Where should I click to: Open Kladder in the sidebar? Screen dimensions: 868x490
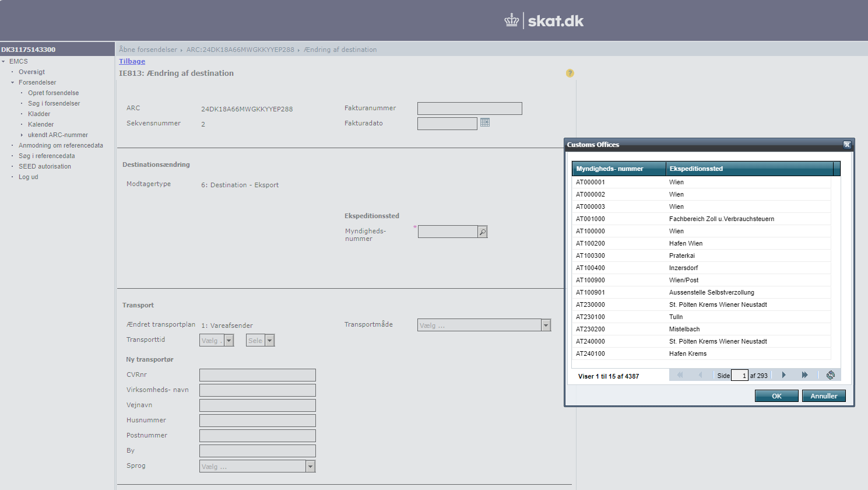39,114
